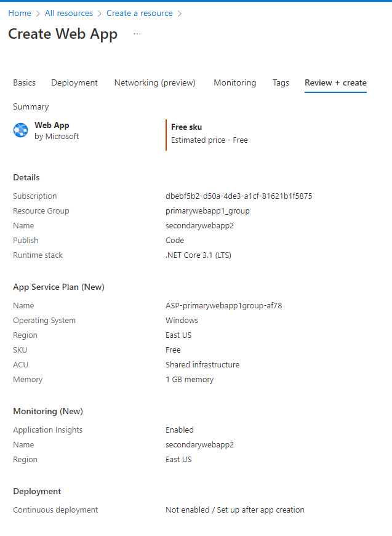Navigate to Home via the breadcrumb
Viewport: 392px width, 536px height.
(19, 13)
